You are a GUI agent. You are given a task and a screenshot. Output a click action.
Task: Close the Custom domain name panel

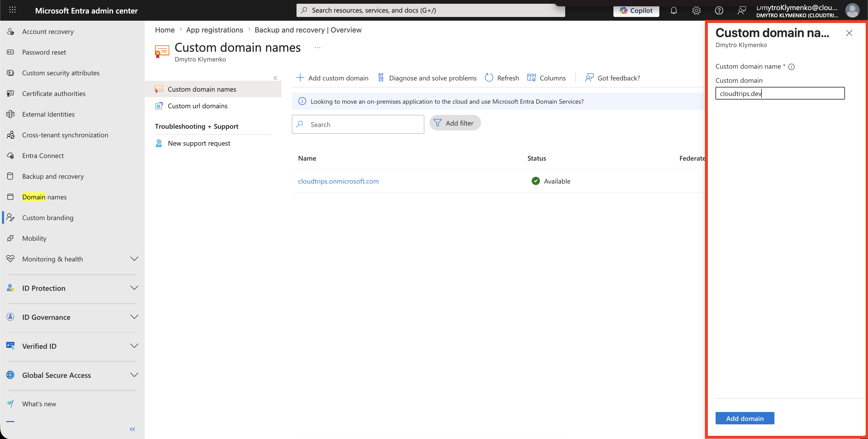pos(849,33)
